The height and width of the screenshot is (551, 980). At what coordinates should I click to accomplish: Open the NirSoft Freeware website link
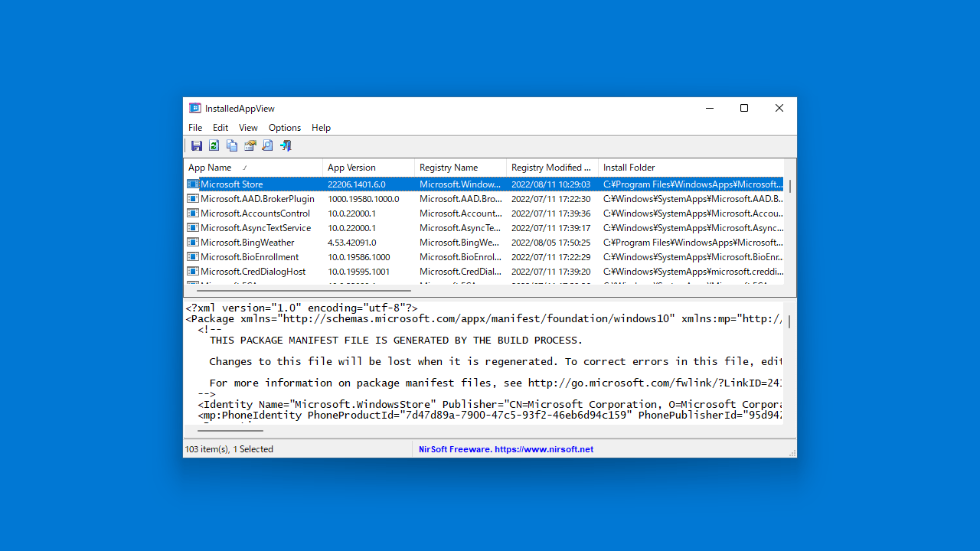point(506,449)
